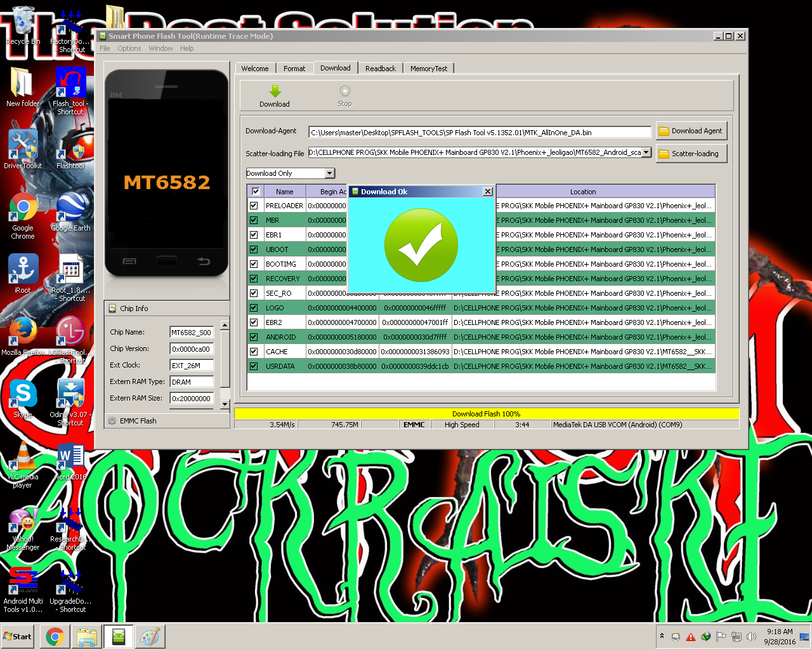Open the DriverToolkit desktop icon
Viewport: 812px width, 650px height.
click(23, 145)
